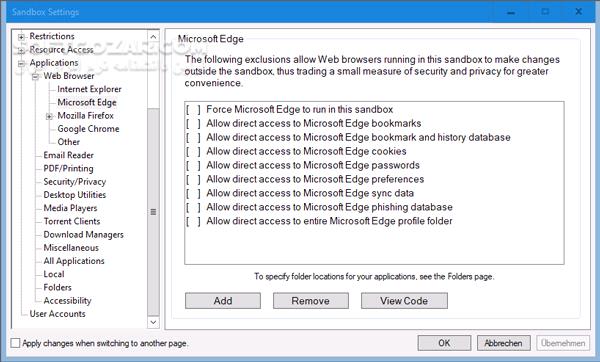Select the Web Browser tree label
The width and height of the screenshot is (600, 362).
click(x=69, y=76)
